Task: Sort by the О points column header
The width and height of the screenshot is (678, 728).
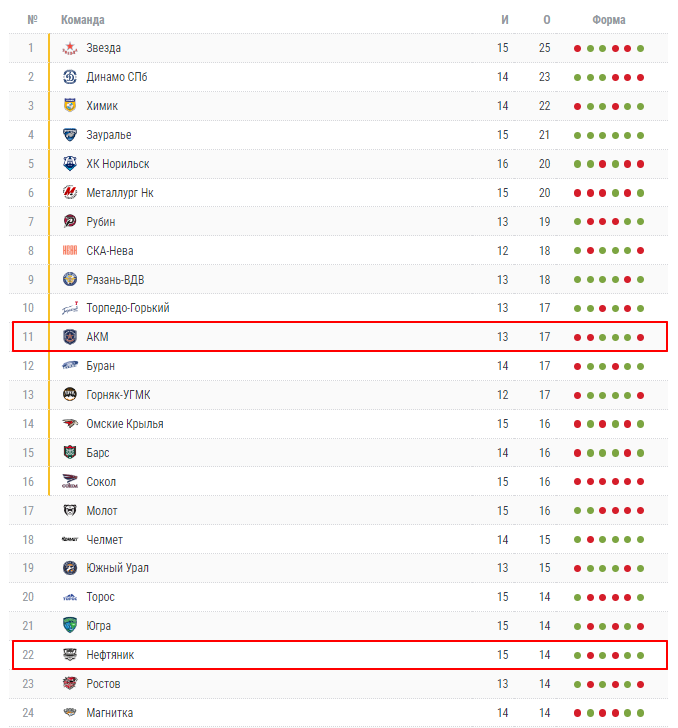Action: pos(546,20)
